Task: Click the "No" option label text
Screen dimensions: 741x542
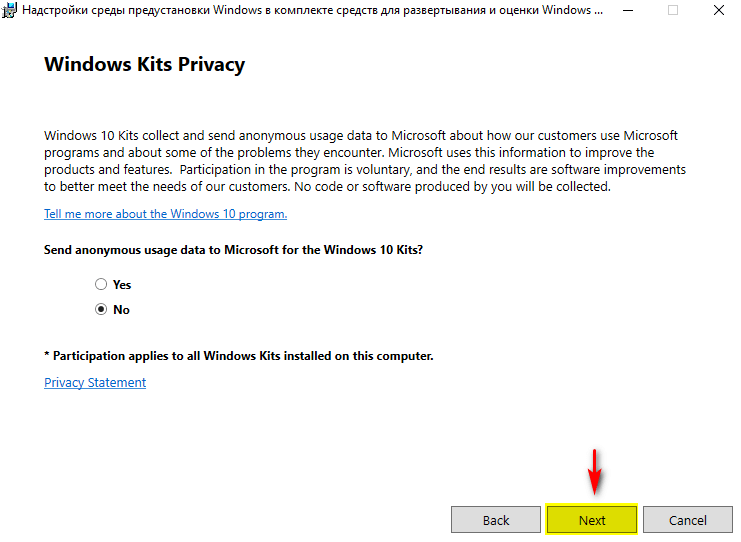Action: (121, 310)
